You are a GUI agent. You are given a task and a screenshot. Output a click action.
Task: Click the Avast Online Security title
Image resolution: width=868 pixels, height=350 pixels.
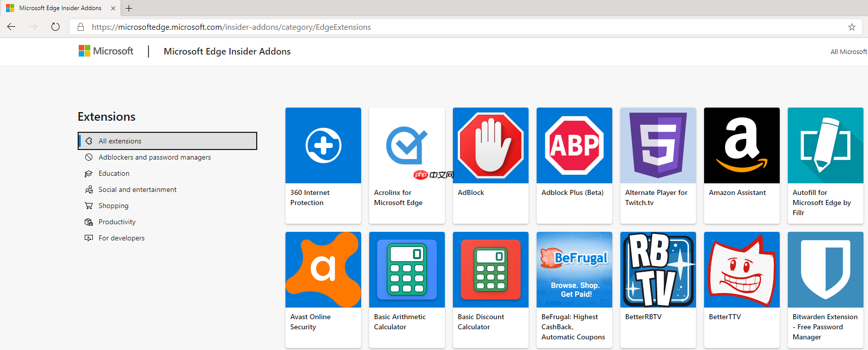(310, 322)
